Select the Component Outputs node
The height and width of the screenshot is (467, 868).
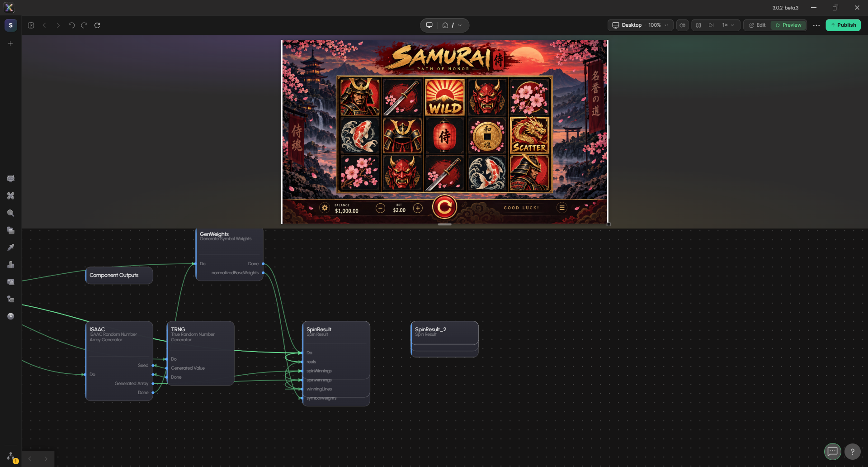pos(119,275)
